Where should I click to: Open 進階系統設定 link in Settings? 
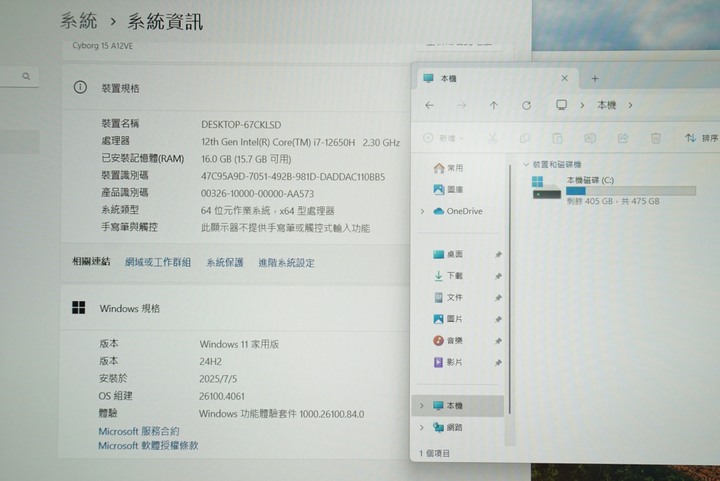pos(286,263)
